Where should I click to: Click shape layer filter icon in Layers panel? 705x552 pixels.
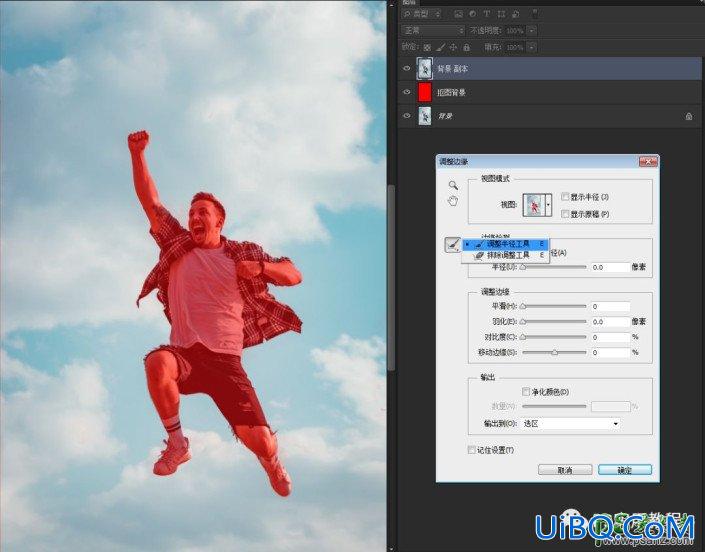click(x=501, y=14)
